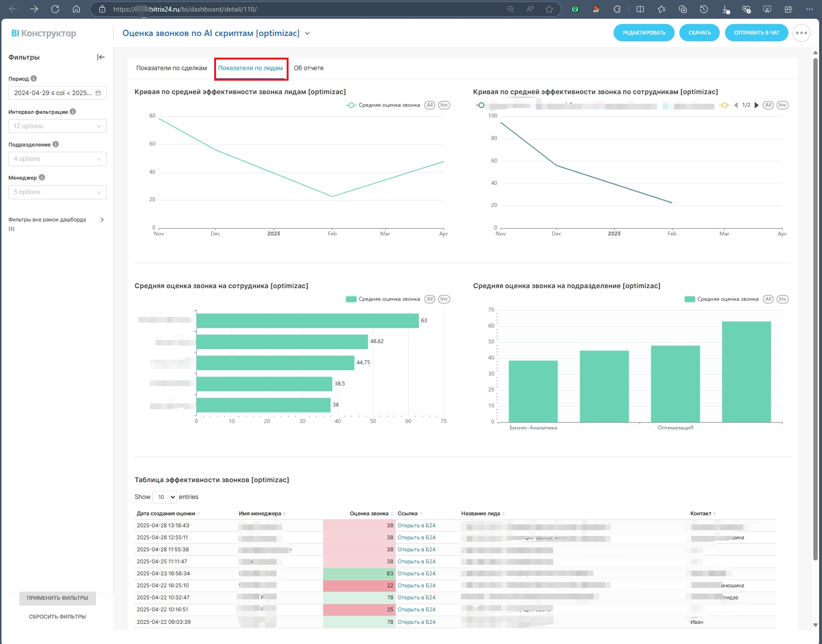Switch to Показатели по сделкам tab

point(171,68)
